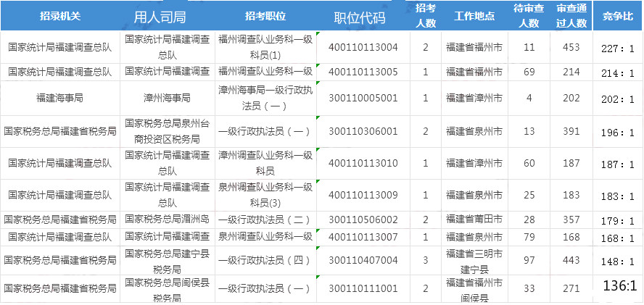Click 福州调查队业务科一级科员(1) cell
The width and height of the screenshot is (644, 305).
click(265, 47)
